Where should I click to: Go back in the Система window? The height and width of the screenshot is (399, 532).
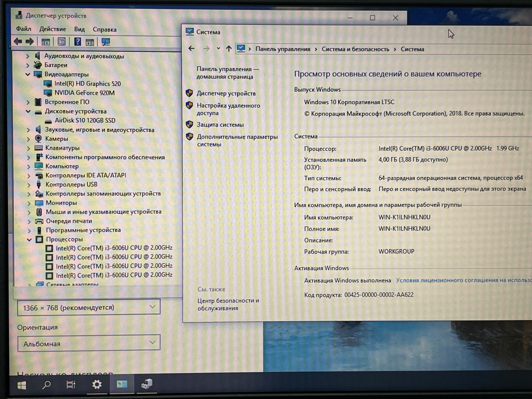pos(191,48)
